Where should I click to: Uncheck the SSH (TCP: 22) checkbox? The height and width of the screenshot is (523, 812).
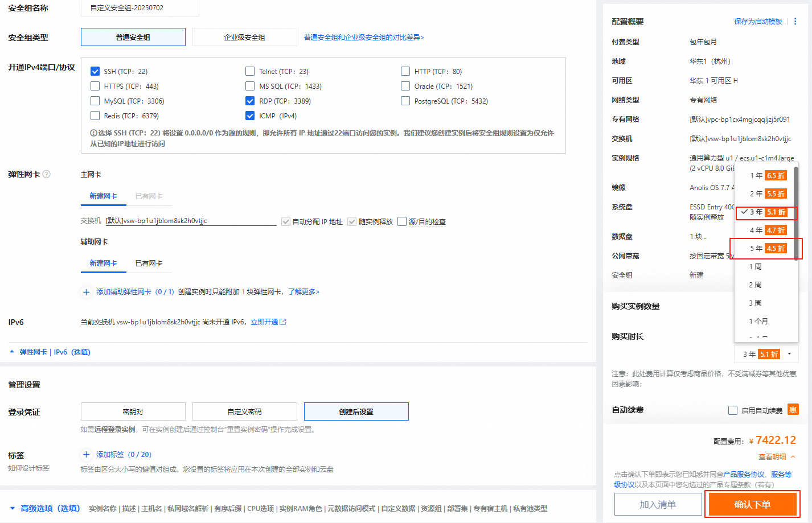pos(95,72)
